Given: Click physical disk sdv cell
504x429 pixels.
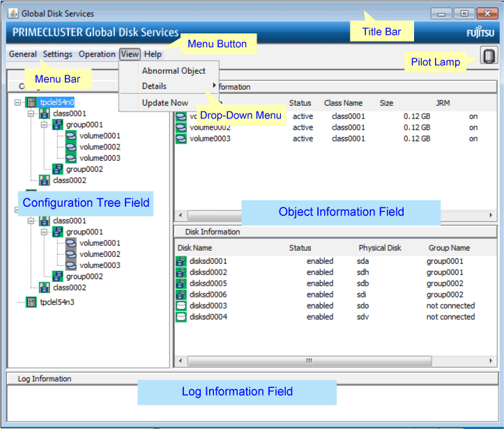Looking at the screenshot, I should [x=362, y=317].
